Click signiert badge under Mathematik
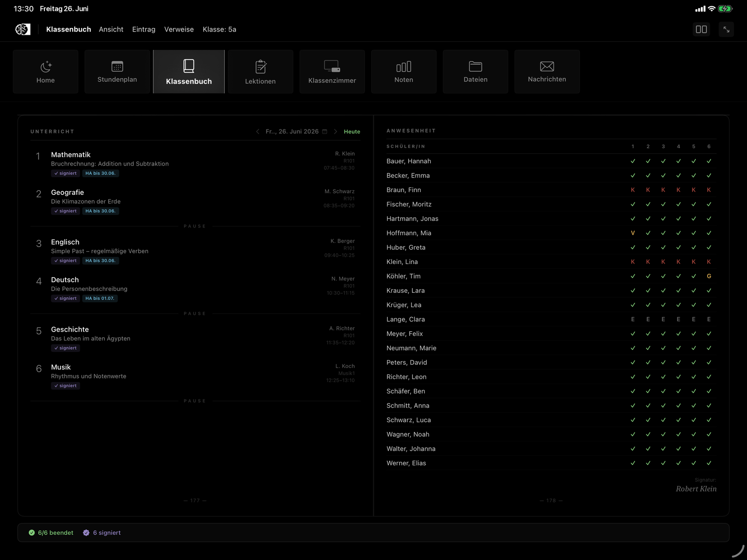Screen dimensions: 747x560 (65, 173)
